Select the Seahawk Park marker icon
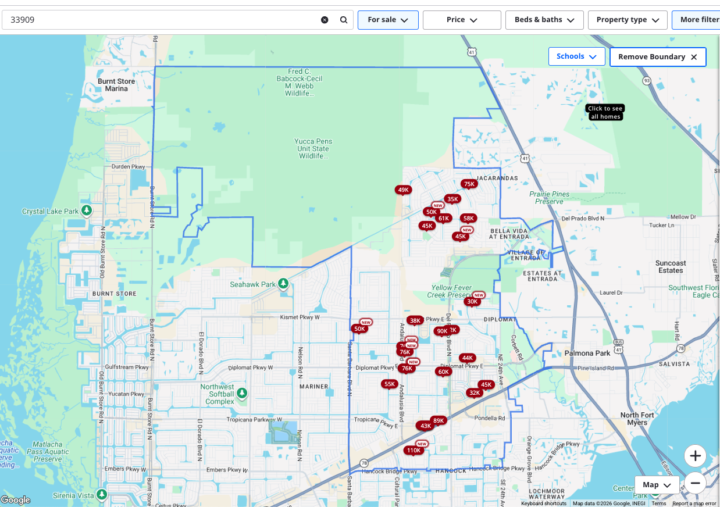Viewport: 720px width, 507px height. [x=283, y=284]
